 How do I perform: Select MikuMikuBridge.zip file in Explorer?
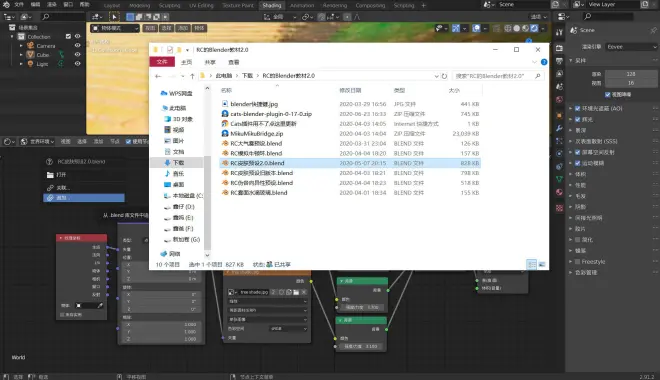tap(257, 134)
